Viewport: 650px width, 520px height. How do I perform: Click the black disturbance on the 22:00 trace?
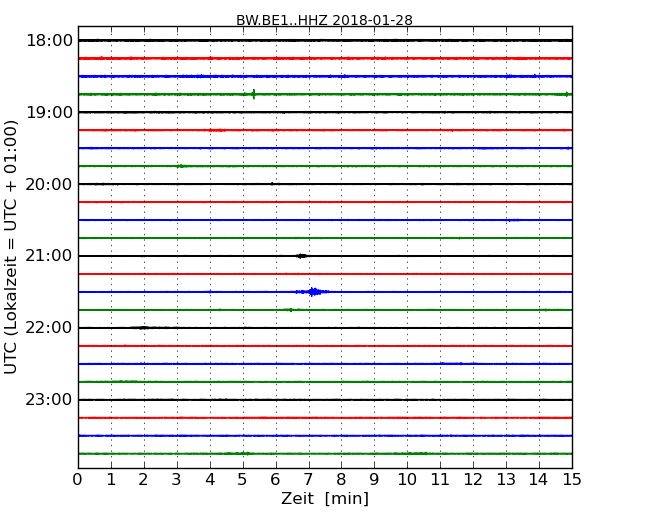coord(143,328)
